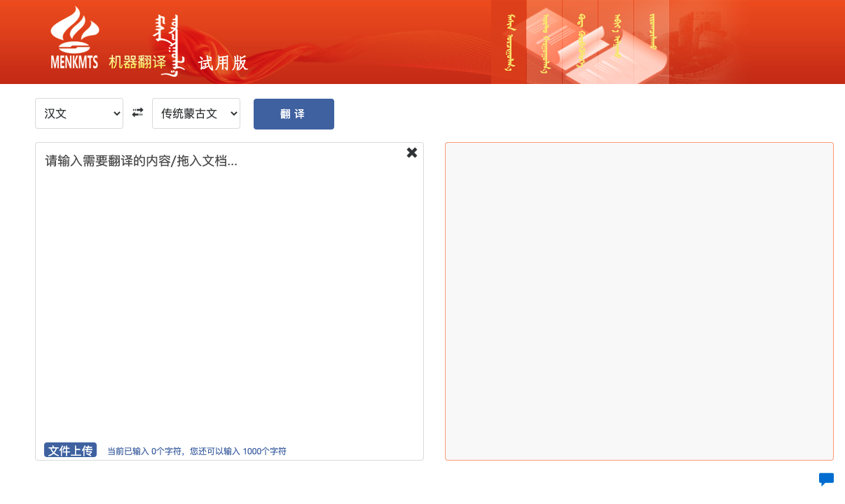Image resolution: width=845 pixels, height=504 pixels.
Task: Open the target language dropdown showing 传统蒙古文
Action: 195,113
